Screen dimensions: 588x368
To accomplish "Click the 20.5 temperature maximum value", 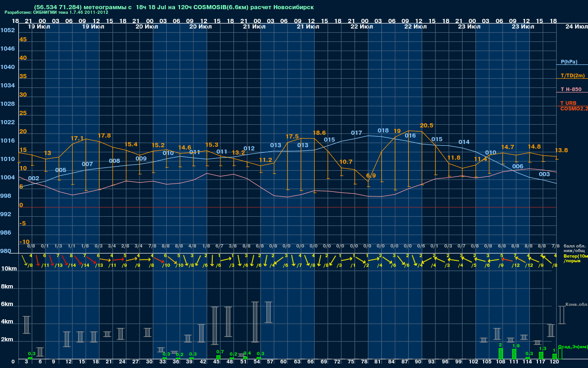I will click(x=427, y=125).
